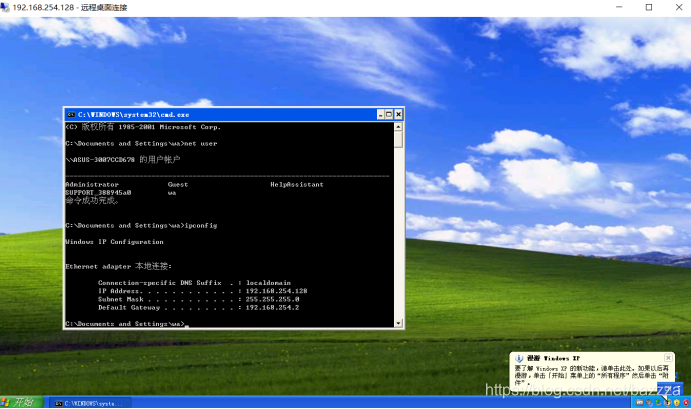Image resolution: width=691 pixels, height=409 pixels.
Task: Click the cmd scrollbar up arrow
Action: pyautogui.click(x=398, y=127)
